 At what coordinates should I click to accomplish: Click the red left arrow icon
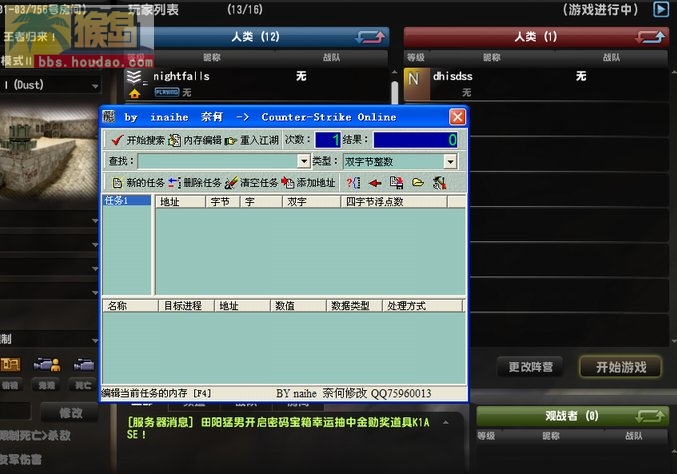tap(375, 183)
